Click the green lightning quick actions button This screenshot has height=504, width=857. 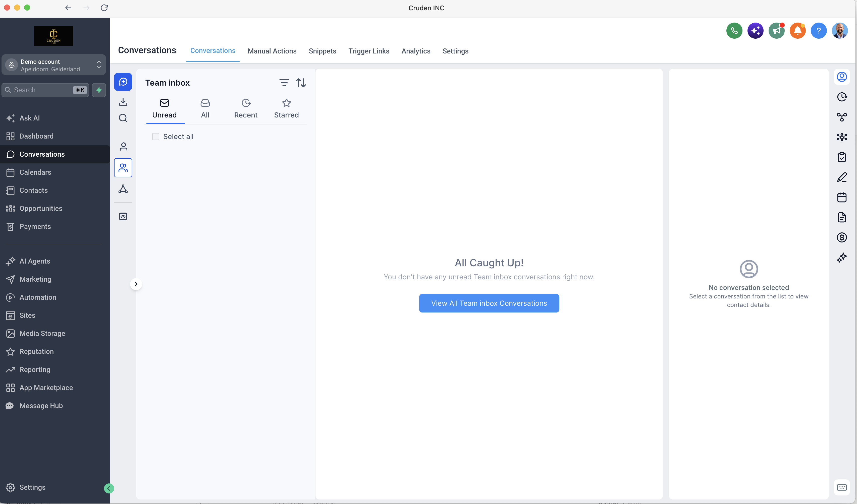[x=99, y=90]
